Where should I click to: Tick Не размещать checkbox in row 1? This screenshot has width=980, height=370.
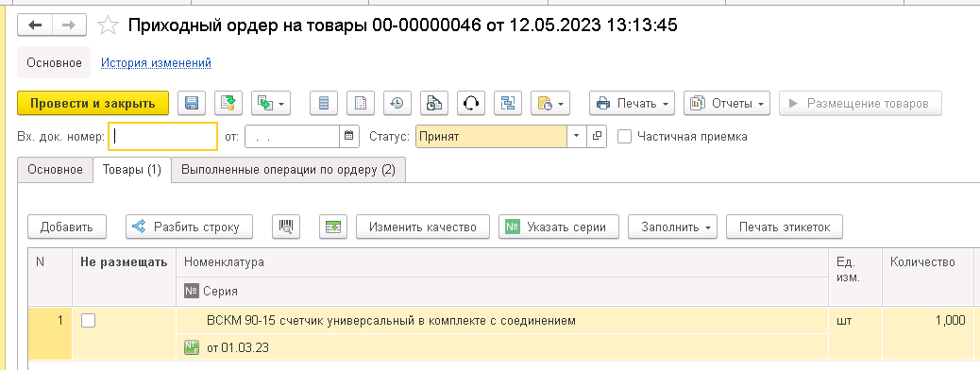tap(89, 321)
